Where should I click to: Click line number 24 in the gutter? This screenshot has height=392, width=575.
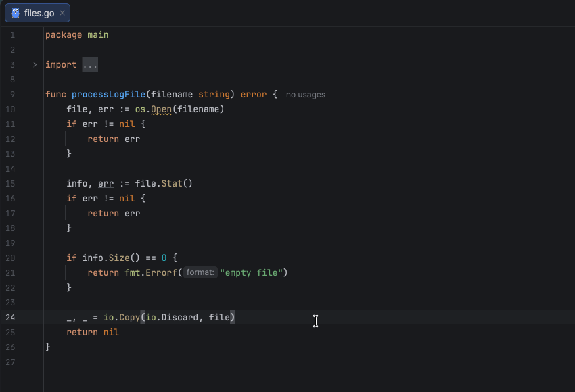[11, 317]
